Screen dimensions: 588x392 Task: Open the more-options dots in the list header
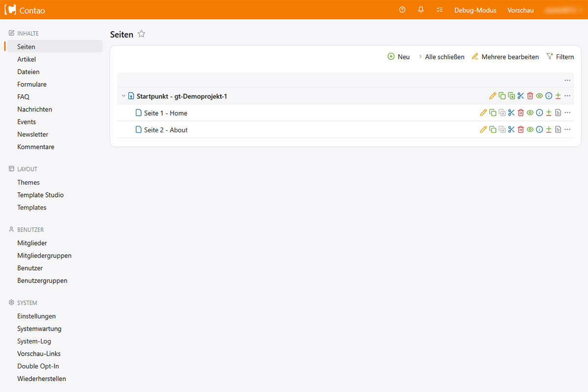click(567, 80)
